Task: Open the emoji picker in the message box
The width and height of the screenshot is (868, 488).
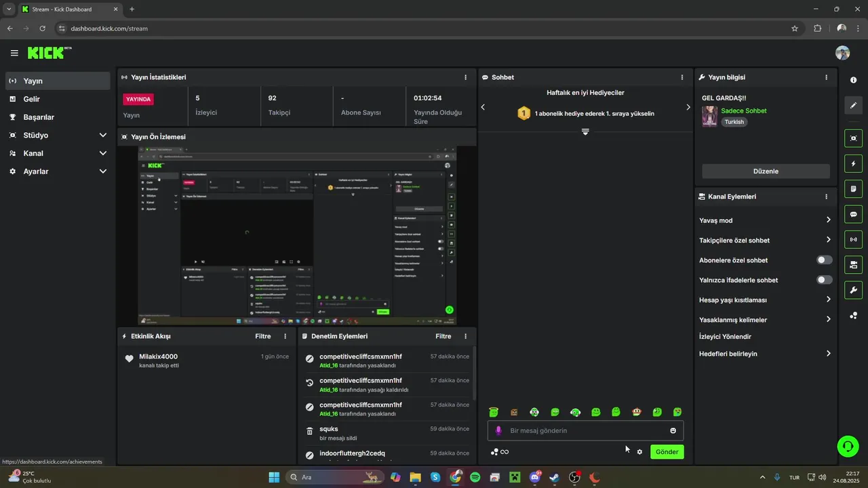Action: coord(673,430)
